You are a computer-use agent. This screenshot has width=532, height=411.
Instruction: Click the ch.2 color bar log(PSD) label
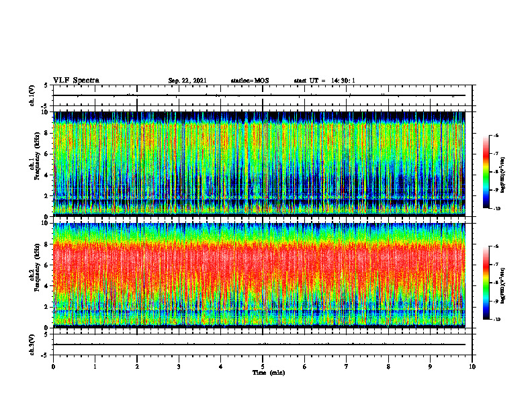coord(503,286)
